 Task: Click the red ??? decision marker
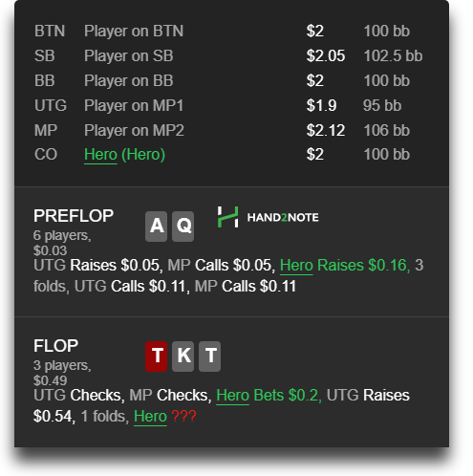pos(183,416)
